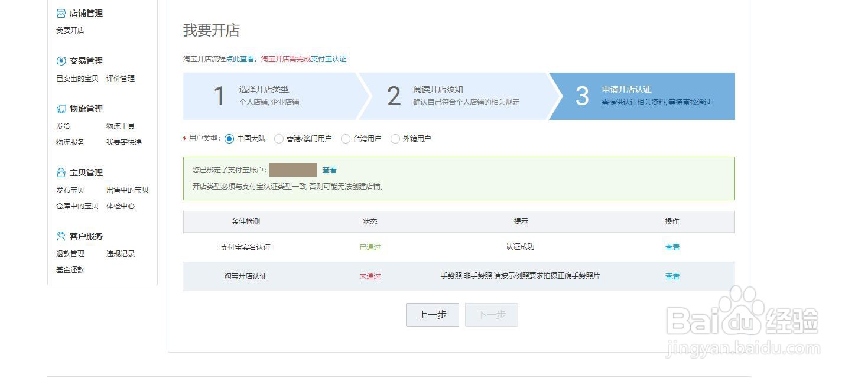This screenshot has height=378, width=868.
Task: Open 体检中心
Action: (x=121, y=206)
